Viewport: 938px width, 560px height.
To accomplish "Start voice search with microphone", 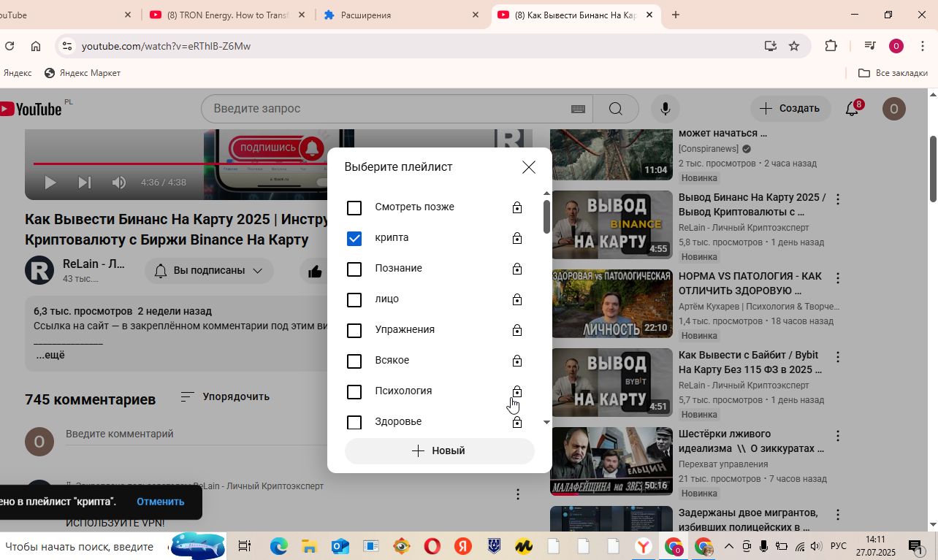I will (x=665, y=109).
